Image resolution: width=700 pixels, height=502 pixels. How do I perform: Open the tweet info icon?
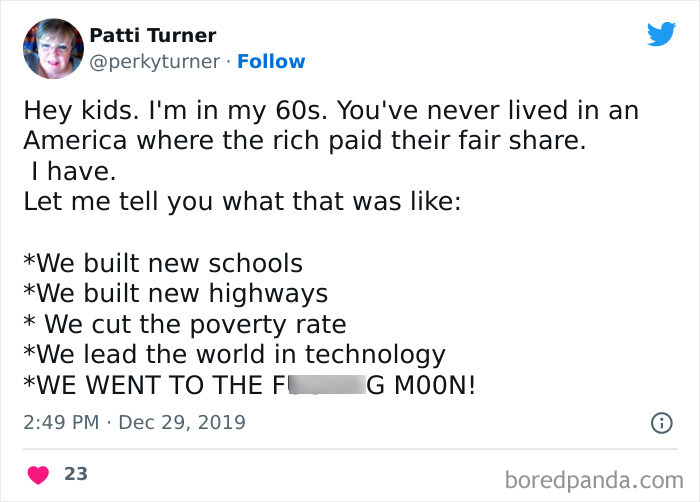pyautogui.click(x=661, y=423)
